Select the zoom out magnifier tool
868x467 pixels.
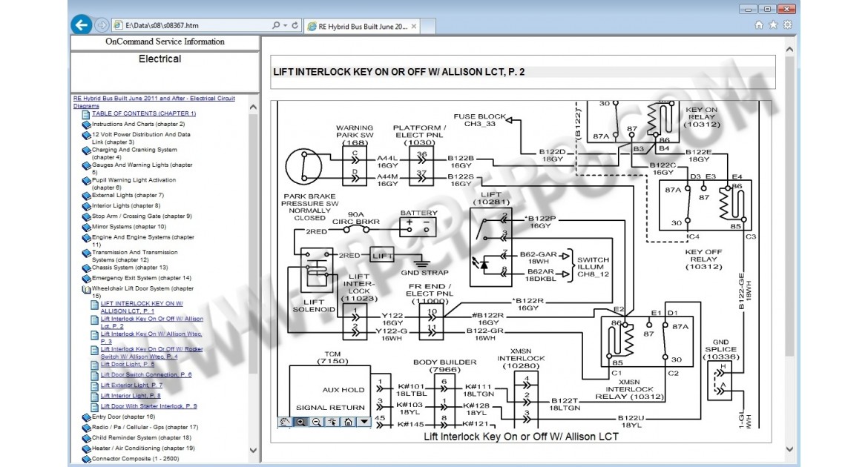coord(316,422)
